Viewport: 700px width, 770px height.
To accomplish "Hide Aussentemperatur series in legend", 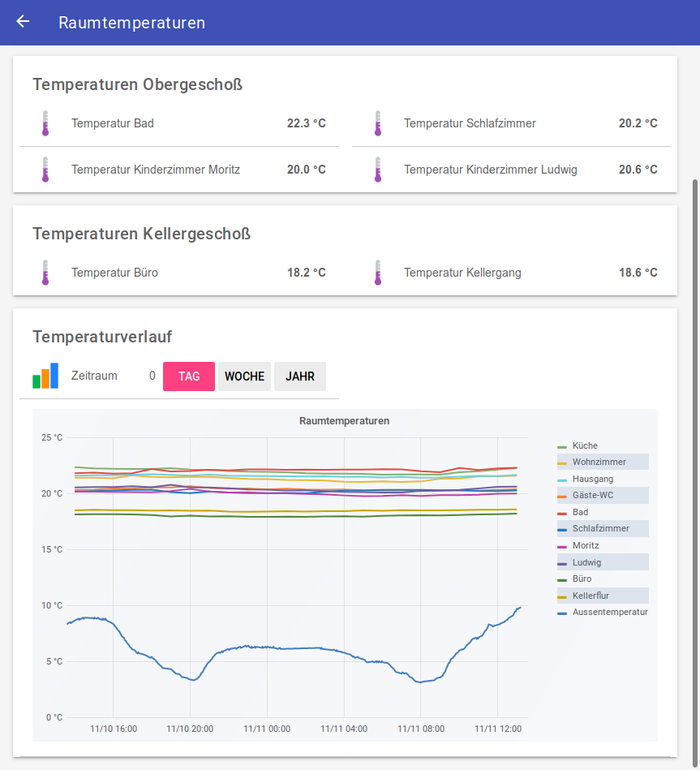I will point(609,612).
